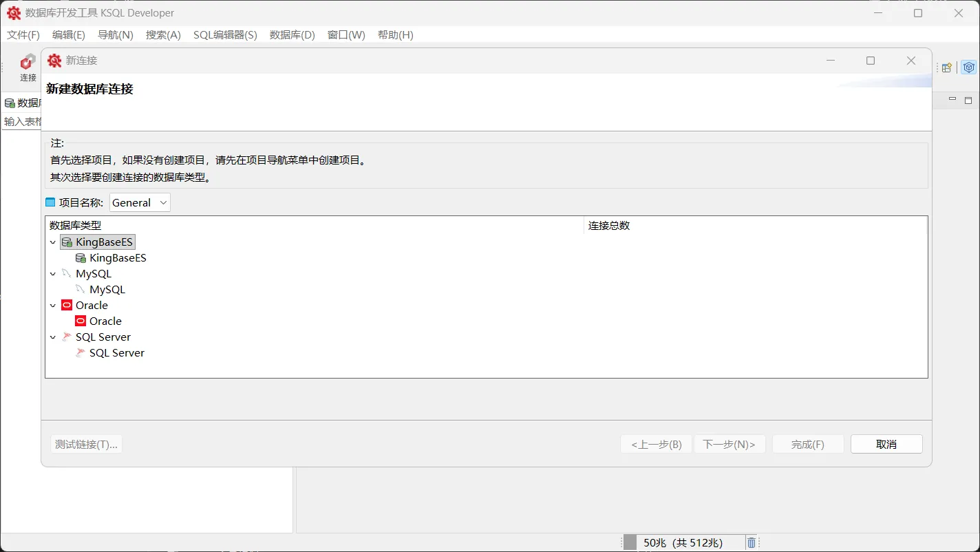The height and width of the screenshot is (552, 980).
Task: Click the new table wizard icon top right
Action: [x=946, y=67]
